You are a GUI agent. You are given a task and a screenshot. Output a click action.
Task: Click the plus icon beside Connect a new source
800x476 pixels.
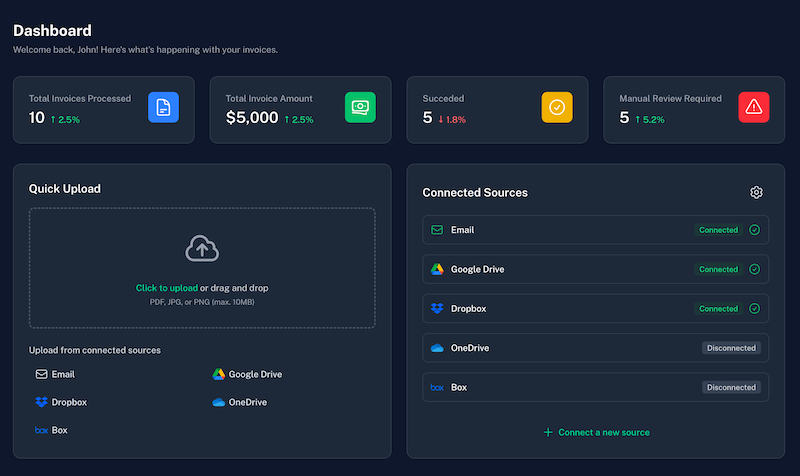[548, 433]
